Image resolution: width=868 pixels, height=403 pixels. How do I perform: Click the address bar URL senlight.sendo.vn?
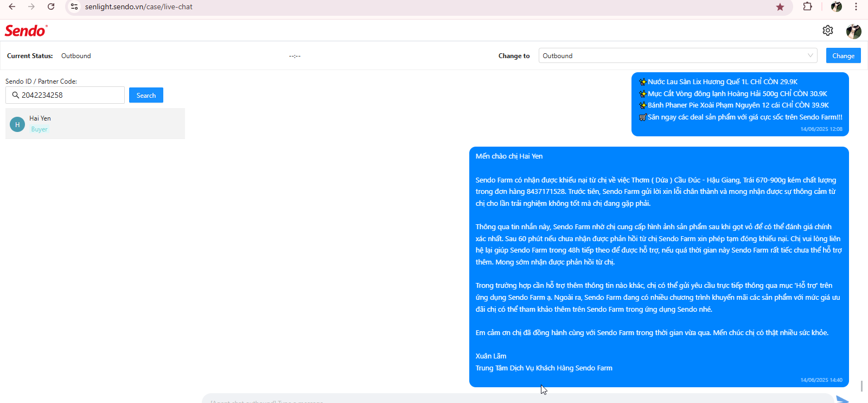coord(139,7)
